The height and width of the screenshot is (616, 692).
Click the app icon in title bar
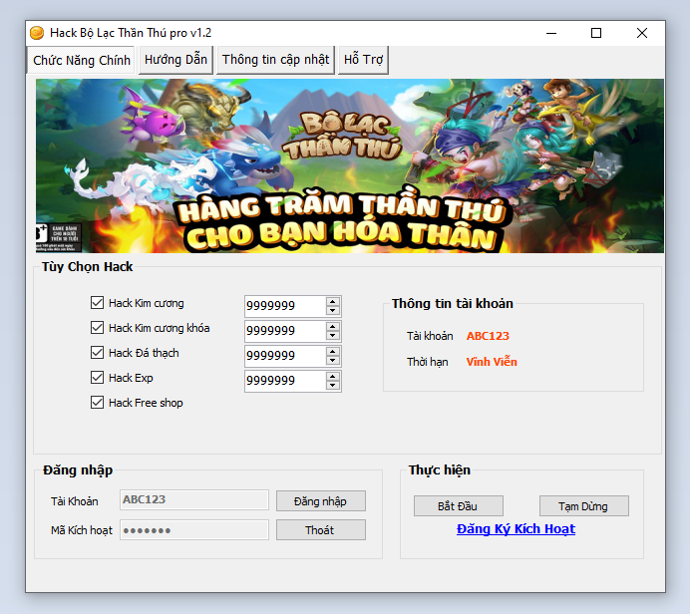click(x=38, y=33)
